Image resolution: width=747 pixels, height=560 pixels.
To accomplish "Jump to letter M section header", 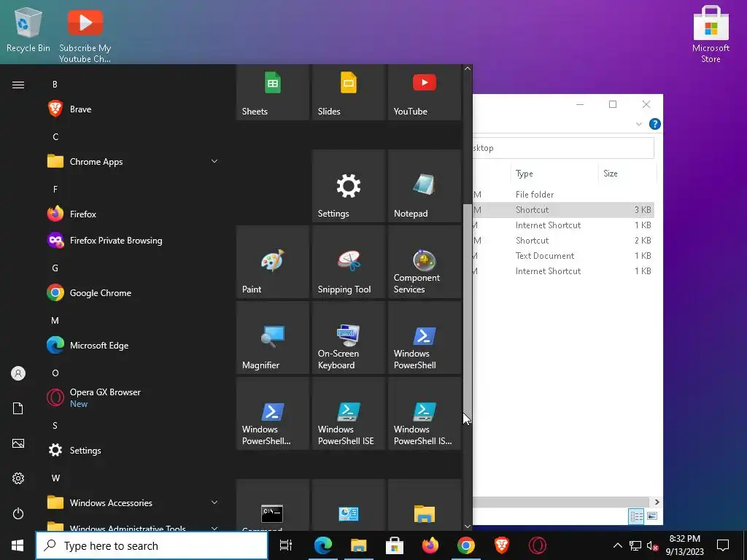I will pos(55,321).
